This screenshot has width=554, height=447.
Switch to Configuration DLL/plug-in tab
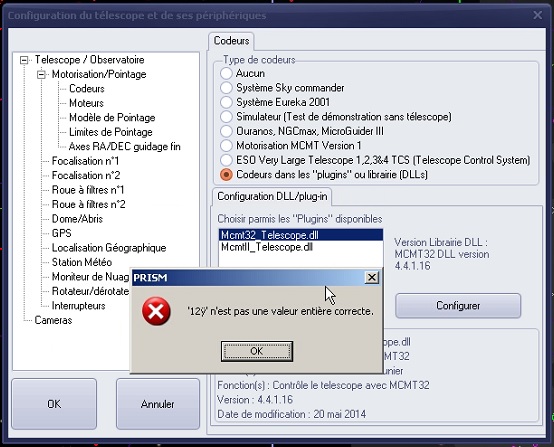(272, 196)
